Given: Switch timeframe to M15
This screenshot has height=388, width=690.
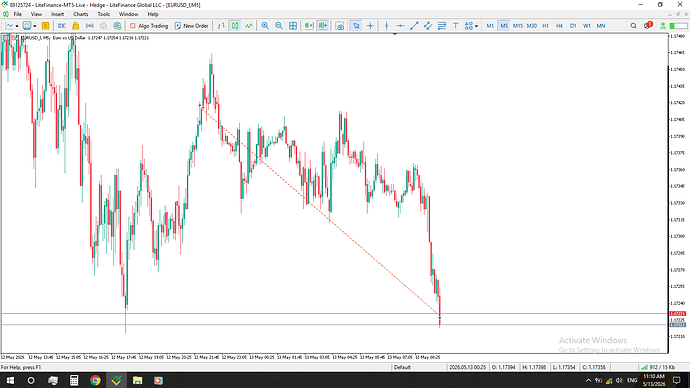Looking at the screenshot, I should [518, 26].
